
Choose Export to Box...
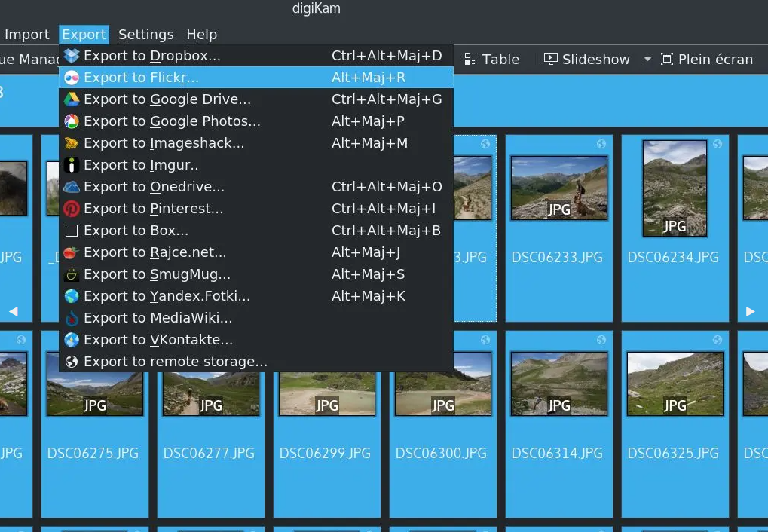[256, 231]
